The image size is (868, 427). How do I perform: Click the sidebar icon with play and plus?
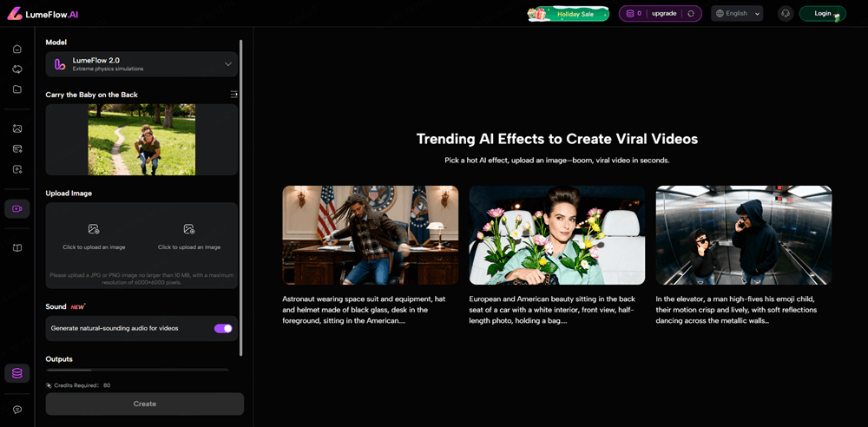[17, 169]
